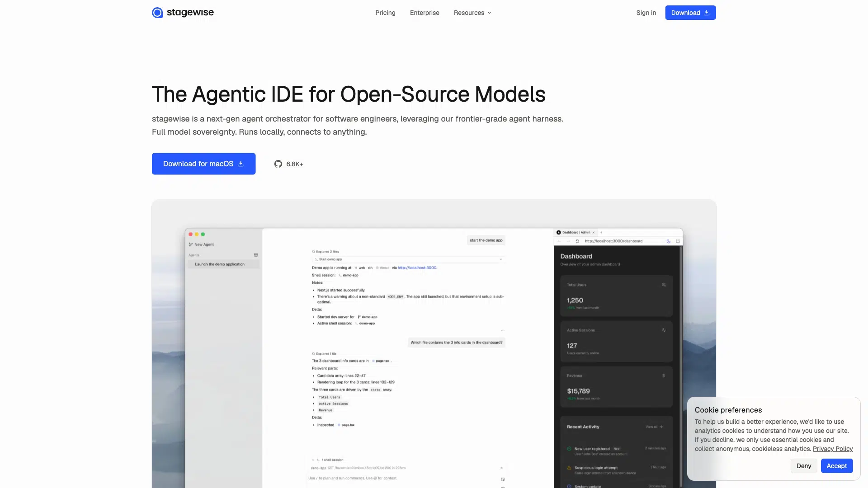Open the Privacy Policy link
Image resolution: width=868 pixels, height=488 pixels.
coord(833,449)
